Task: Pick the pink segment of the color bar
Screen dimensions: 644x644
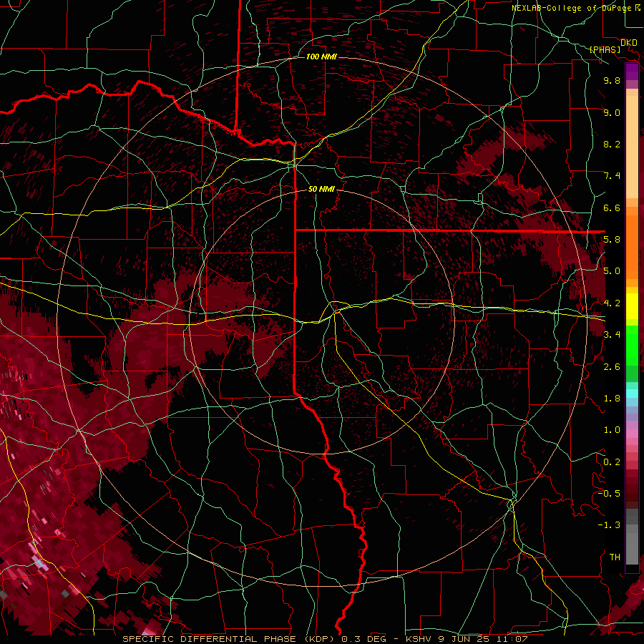Action: tap(632, 434)
